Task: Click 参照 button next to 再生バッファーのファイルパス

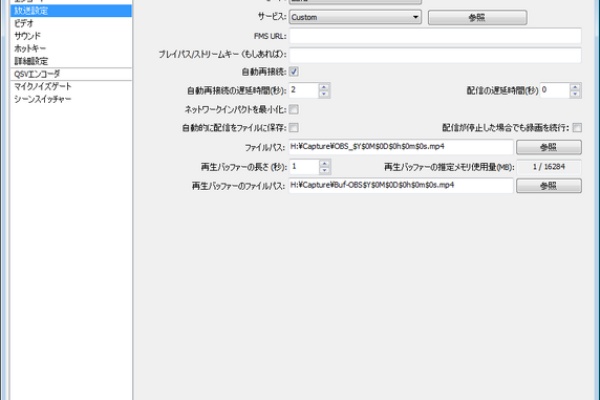Action: pyautogui.click(x=549, y=186)
